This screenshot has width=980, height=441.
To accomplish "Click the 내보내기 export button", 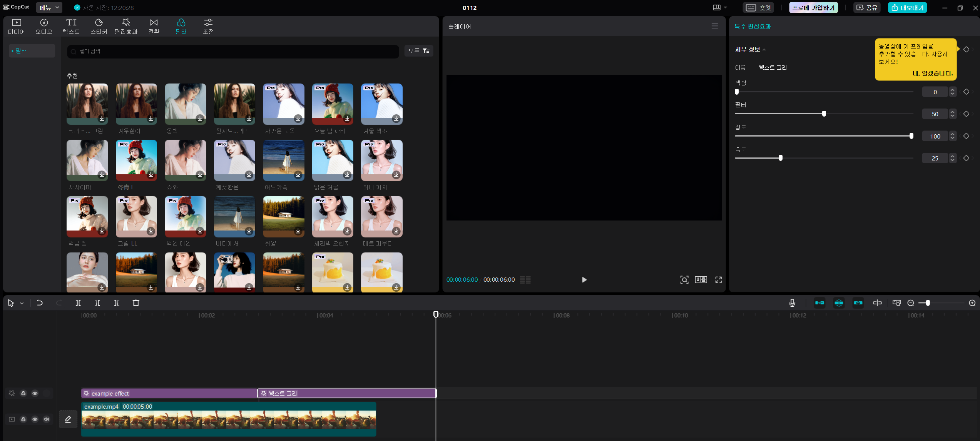I will [907, 8].
